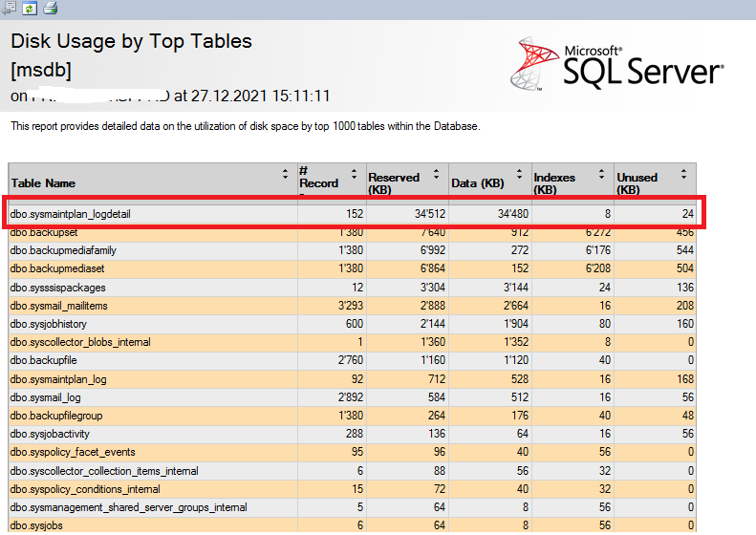Click the Data (KB) column header label
The height and width of the screenshot is (535, 756).
point(478,183)
